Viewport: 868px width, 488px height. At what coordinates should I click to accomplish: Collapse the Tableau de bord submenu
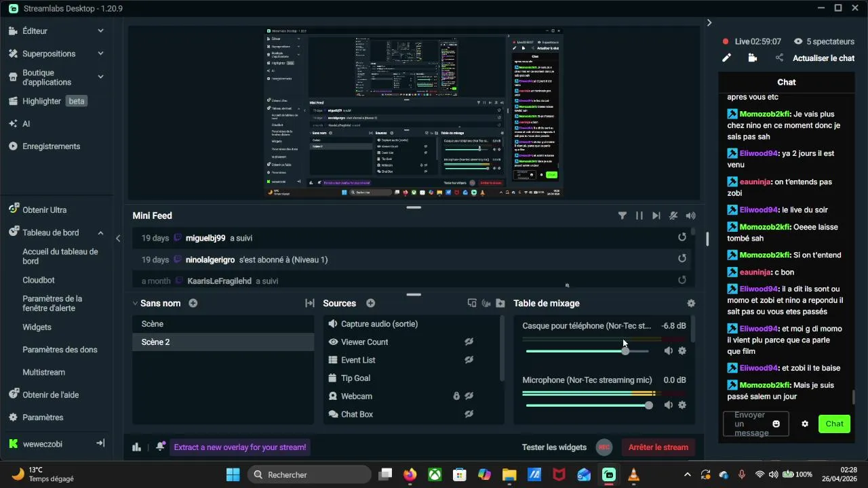point(100,232)
